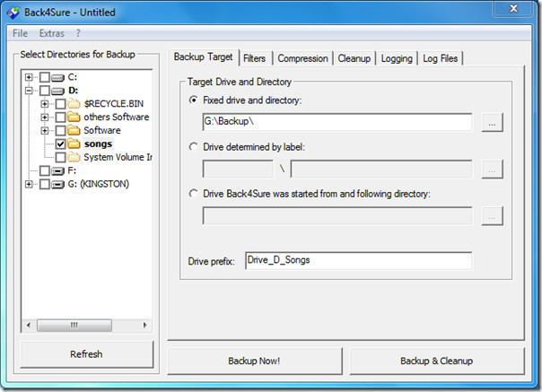This screenshot has width=542, height=392.
Task: Select Drive determined by label option
Action: pyautogui.click(x=194, y=147)
